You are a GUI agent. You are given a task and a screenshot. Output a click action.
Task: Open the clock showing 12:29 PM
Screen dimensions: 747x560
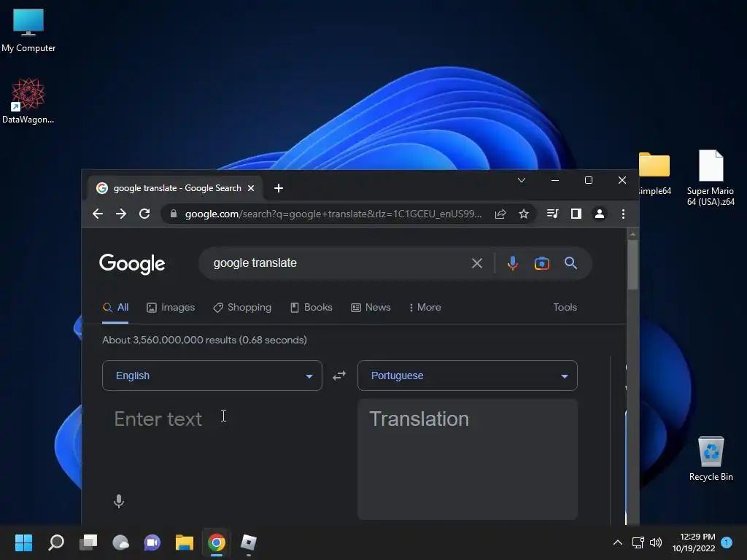pyautogui.click(x=694, y=542)
